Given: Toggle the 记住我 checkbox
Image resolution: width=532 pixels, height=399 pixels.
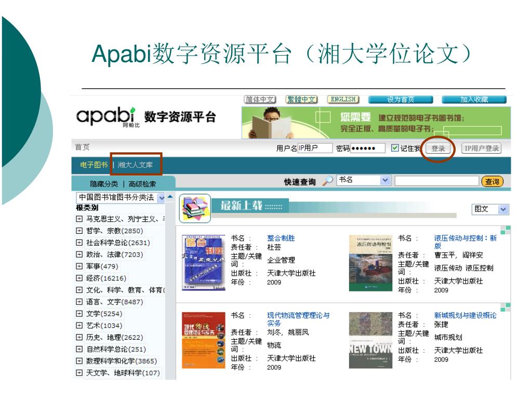Looking at the screenshot, I should pos(395,148).
